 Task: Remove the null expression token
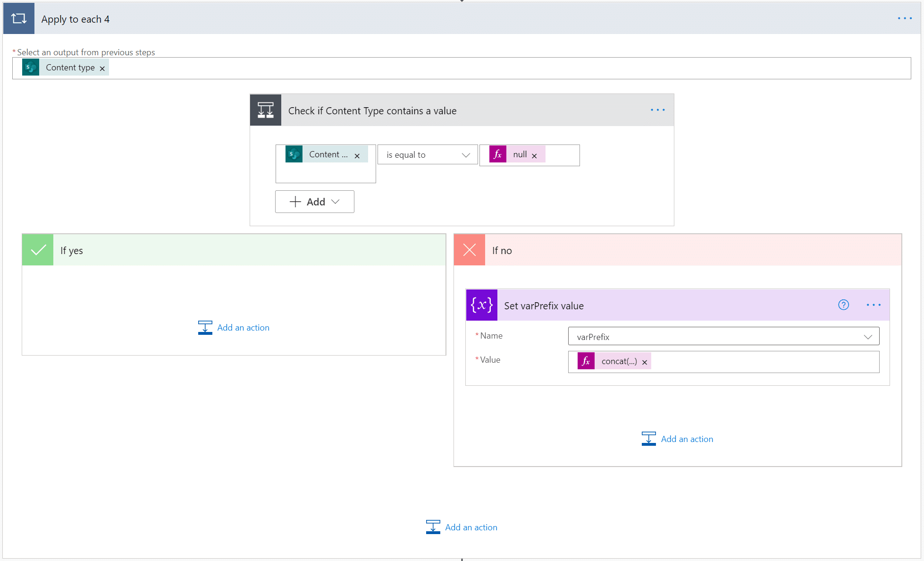tap(534, 156)
